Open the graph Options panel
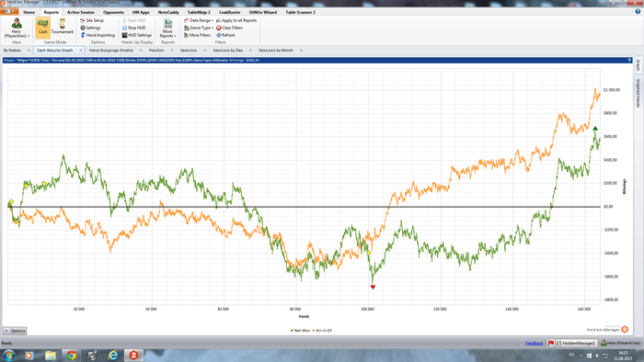This screenshot has height=362, width=644. click(x=15, y=331)
